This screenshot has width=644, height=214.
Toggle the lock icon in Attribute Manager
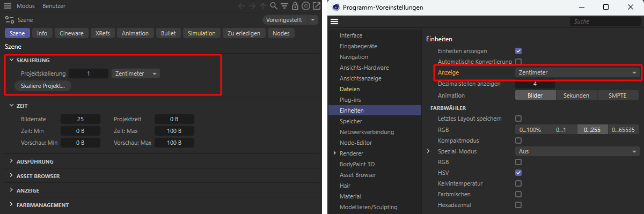click(295, 6)
